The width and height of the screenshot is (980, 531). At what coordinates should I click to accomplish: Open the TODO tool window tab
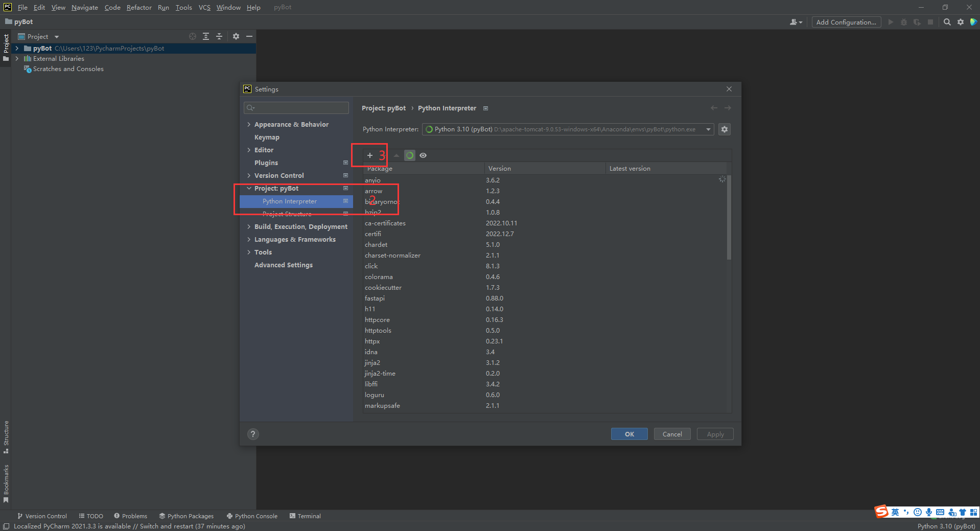91,516
